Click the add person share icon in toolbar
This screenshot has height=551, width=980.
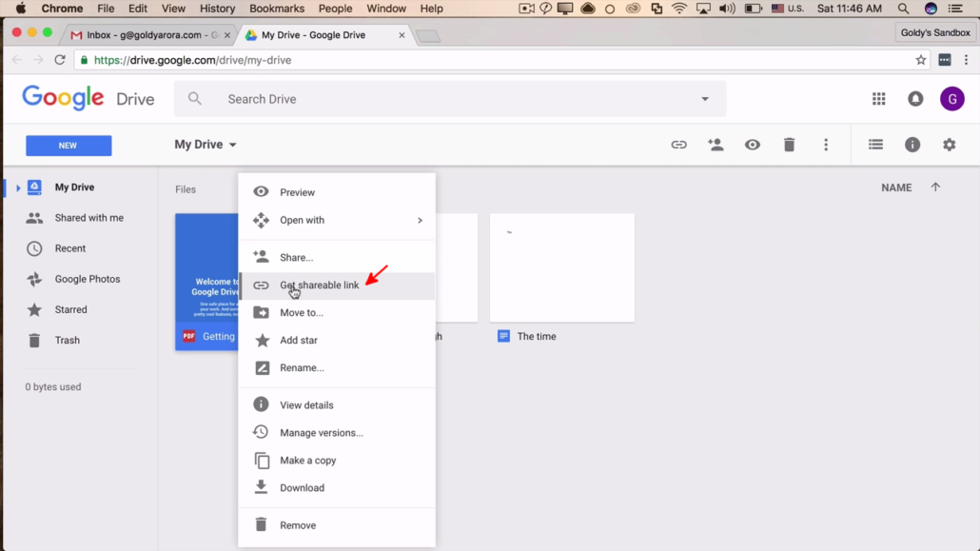(715, 145)
